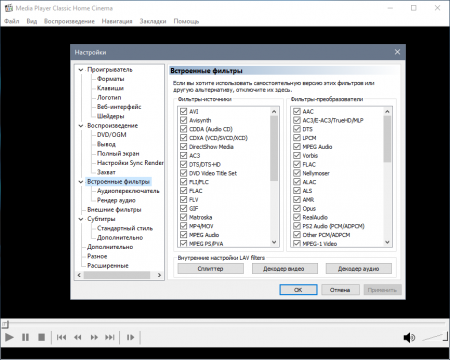Mute audio with the speaker icon
Screen dimensions: 450x360
pos(409,338)
